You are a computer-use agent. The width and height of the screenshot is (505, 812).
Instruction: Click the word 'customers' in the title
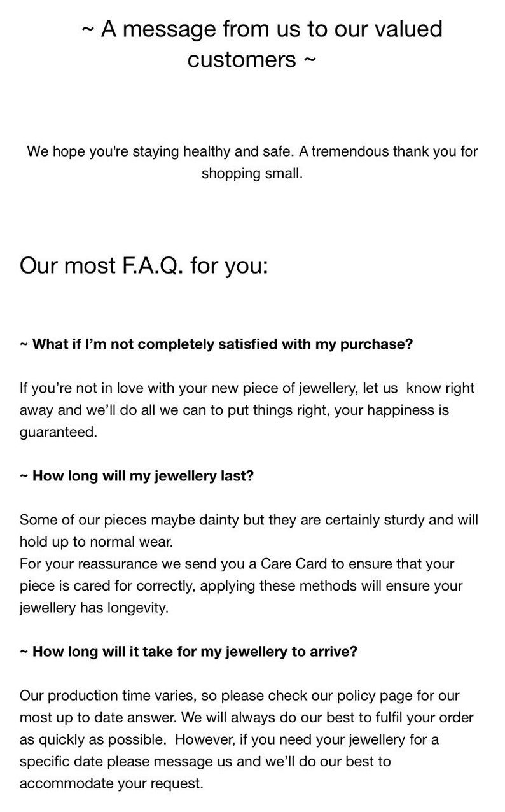coord(242,59)
